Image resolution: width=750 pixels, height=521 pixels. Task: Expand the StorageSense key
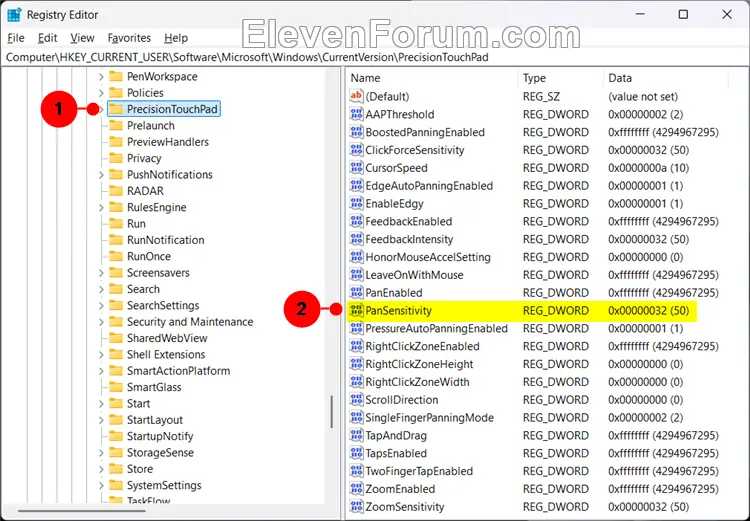pos(101,453)
